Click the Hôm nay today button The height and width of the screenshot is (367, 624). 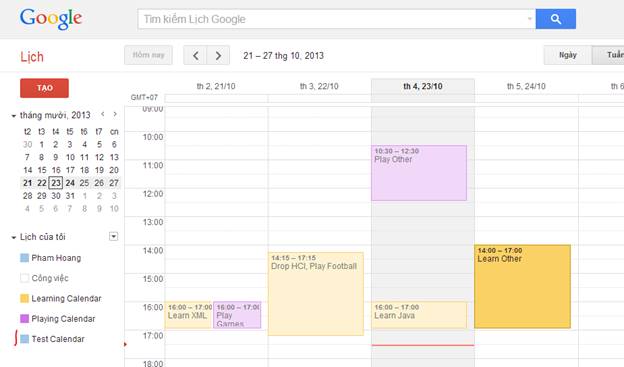[148, 55]
